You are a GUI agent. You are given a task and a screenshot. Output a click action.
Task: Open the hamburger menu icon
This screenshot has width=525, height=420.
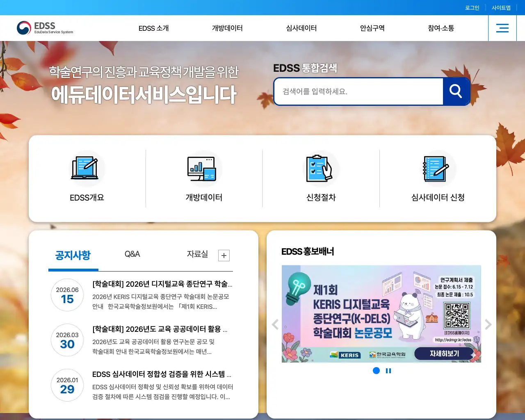click(x=502, y=28)
